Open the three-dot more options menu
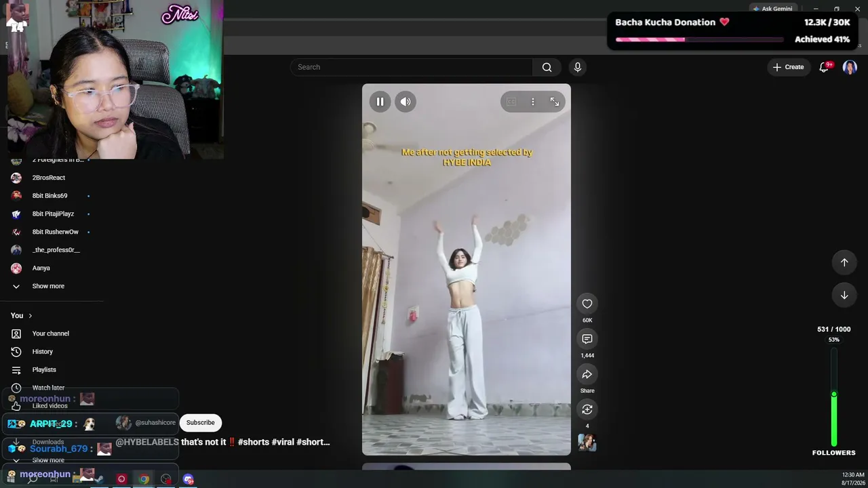 point(533,102)
